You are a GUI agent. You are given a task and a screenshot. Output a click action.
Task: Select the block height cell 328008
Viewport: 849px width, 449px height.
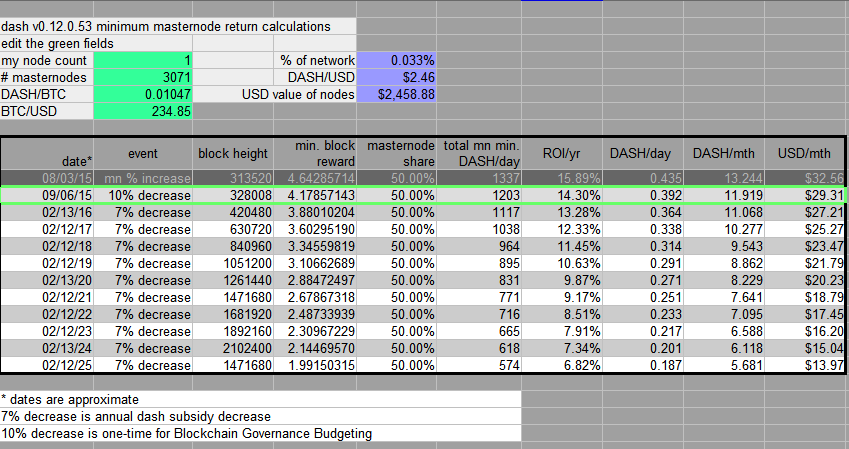point(233,195)
